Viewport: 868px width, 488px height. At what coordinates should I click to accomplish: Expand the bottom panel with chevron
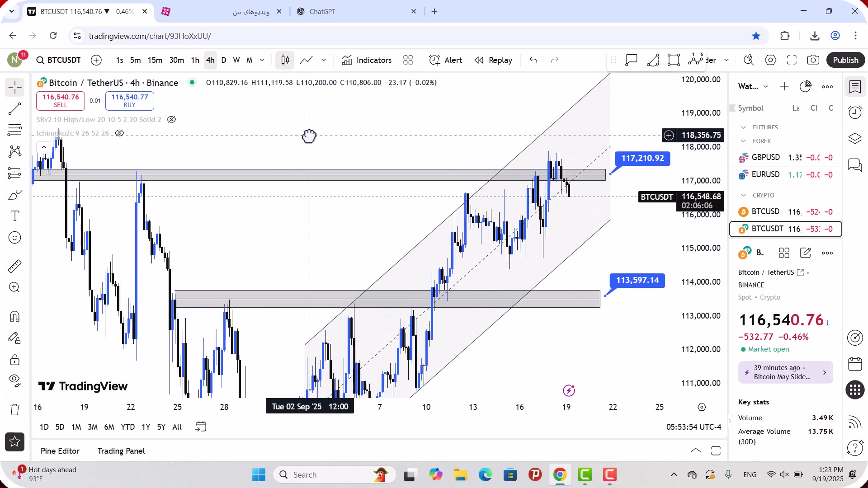(696, 450)
